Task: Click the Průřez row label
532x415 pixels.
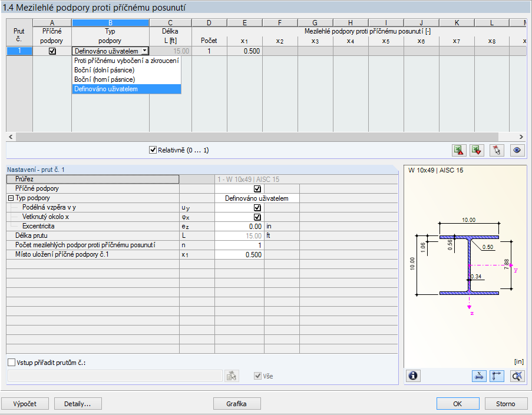Action: (x=92, y=179)
